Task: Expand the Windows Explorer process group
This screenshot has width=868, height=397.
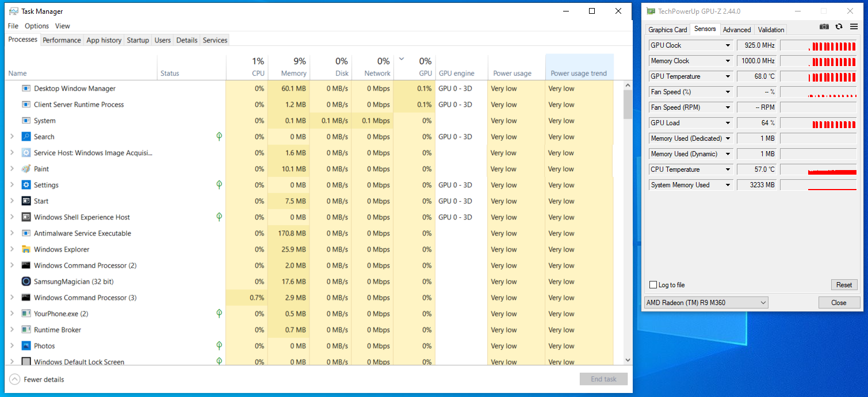Action: [x=12, y=249]
